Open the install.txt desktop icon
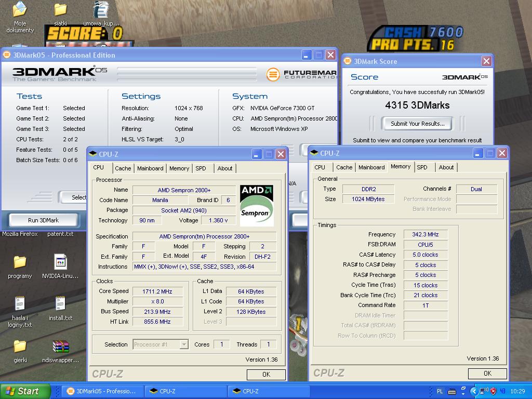This screenshot has width=532, height=399. point(60,303)
